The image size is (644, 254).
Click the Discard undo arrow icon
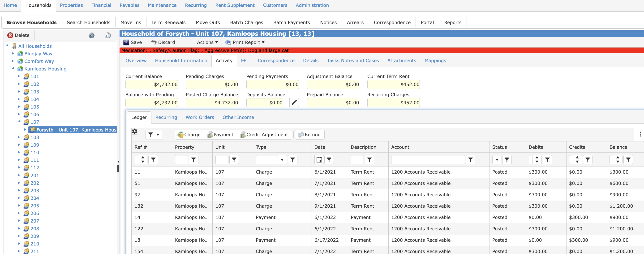[154, 42]
